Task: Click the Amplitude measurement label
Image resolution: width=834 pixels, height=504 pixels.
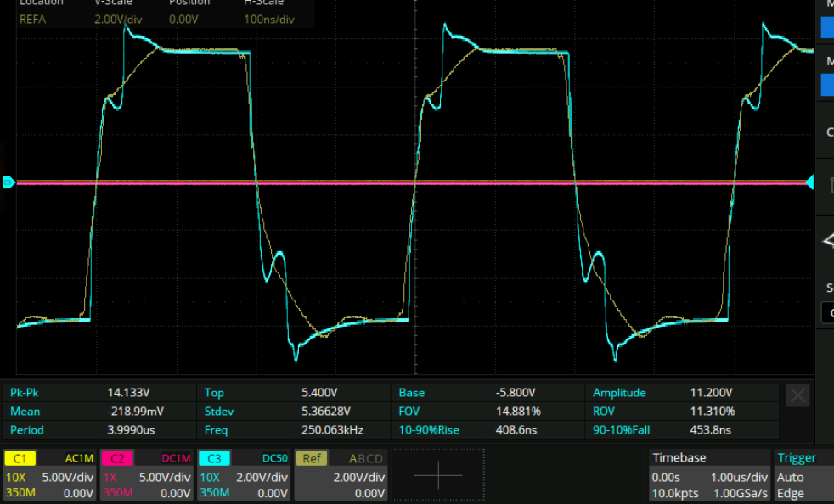Action: tap(619, 393)
